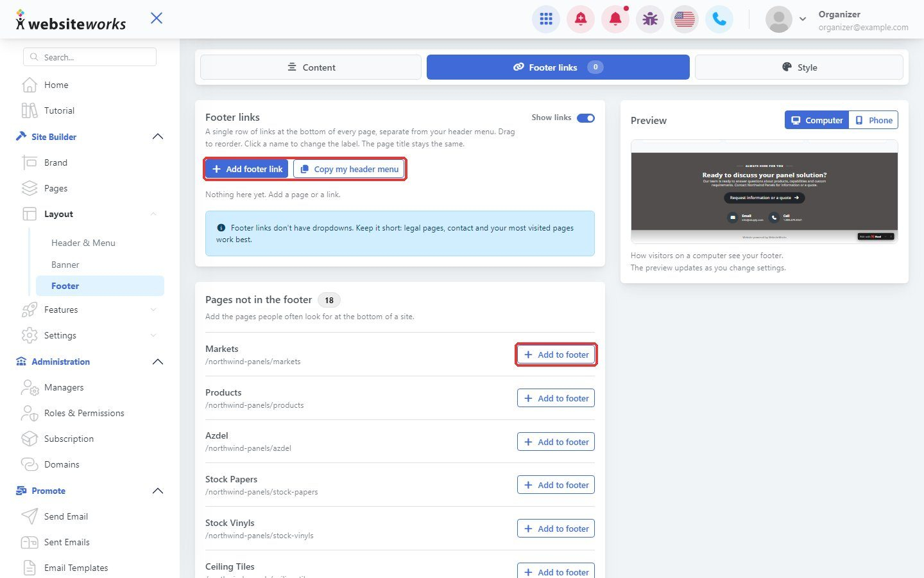The width and height of the screenshot is (924, 578).
Task: Collapse the Promote section
Action: coord(158,491)
